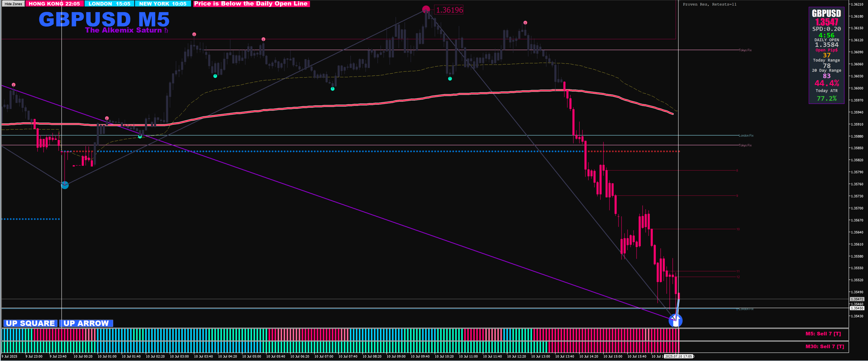
Task: Click the 1.36196 price tag label
Action: point(449,10)
